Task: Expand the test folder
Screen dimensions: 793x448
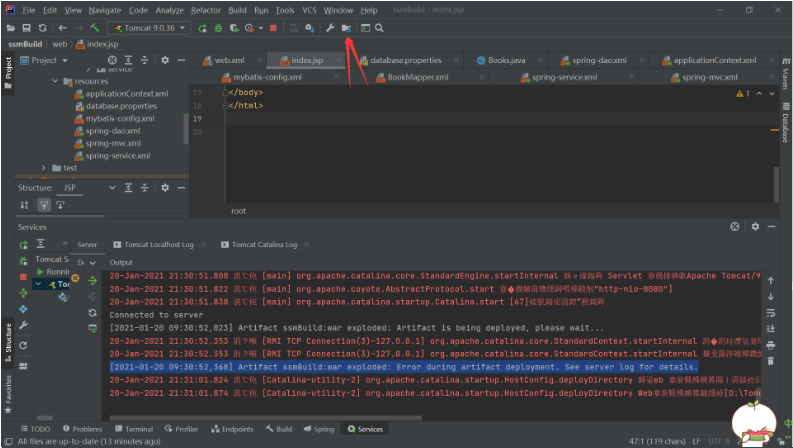Action: 43,168
